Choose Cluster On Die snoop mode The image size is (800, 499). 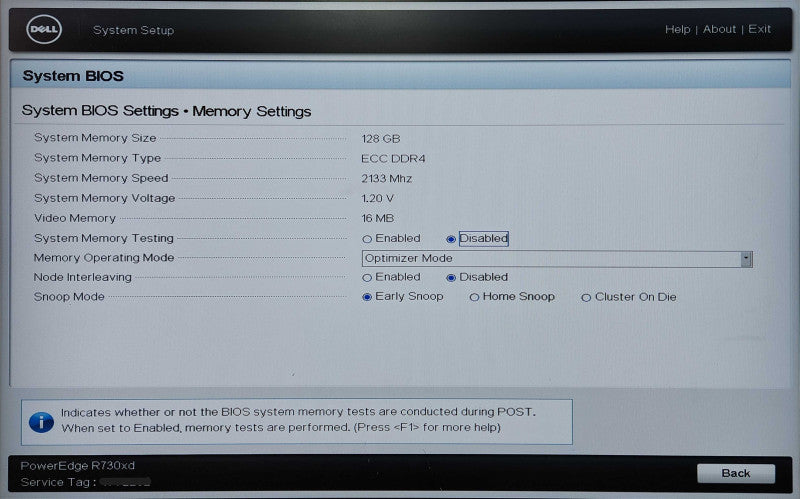point(586,297)
